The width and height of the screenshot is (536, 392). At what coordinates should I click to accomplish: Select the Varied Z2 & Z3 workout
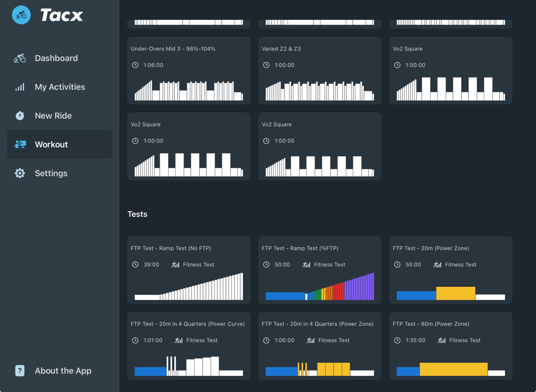[x=320, y=70]
